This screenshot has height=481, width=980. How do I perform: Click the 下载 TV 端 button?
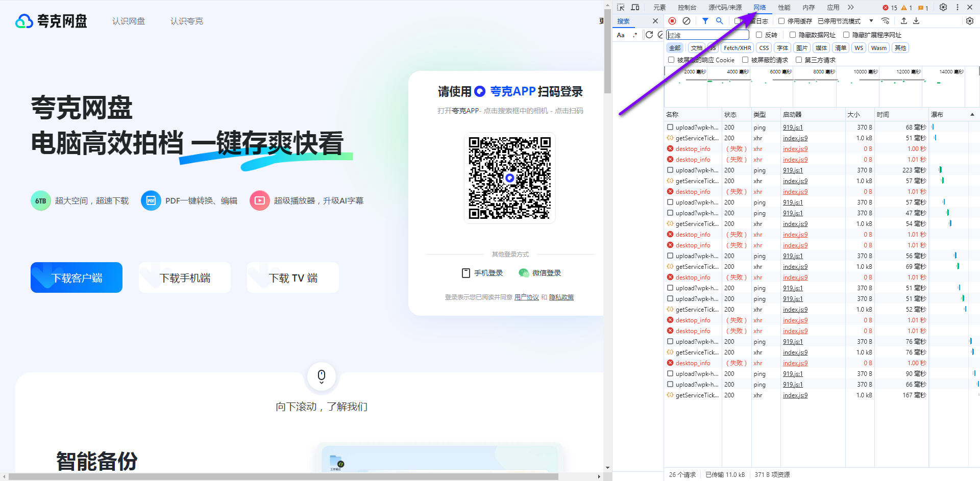click(293, 277)
